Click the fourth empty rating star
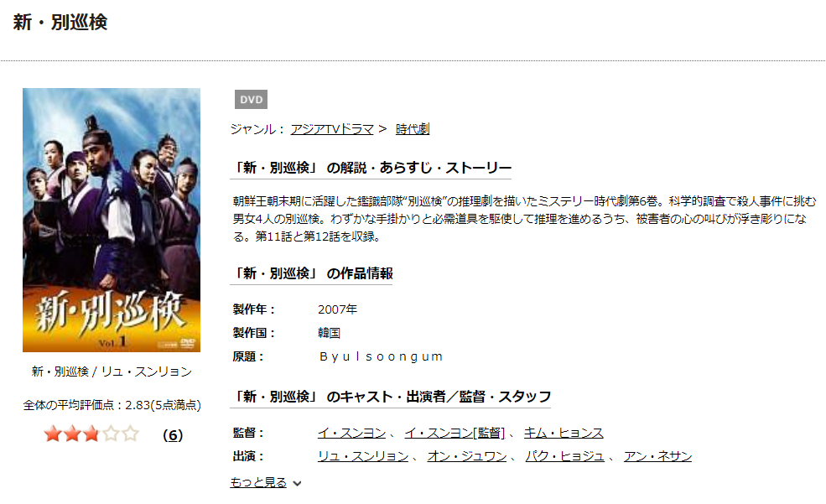The width and height of the screenshot is (826, 504). pyautogui.click(x=111, y=434)
